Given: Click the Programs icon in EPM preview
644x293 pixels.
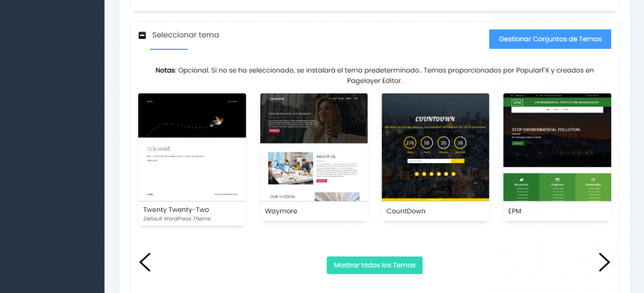Looking at the screenshot, I should click(557, 179).
